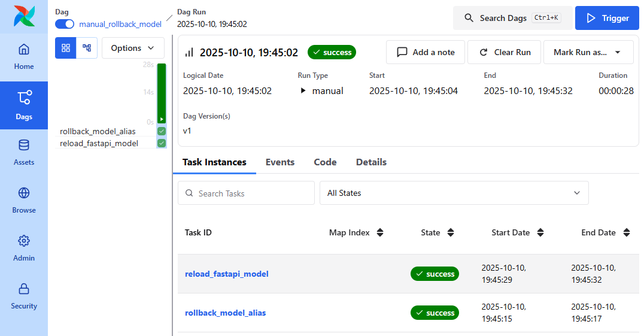The image size is (644, 336).
Task: Click the Dag Run date in breadcrumb
Action: (212, 24)
